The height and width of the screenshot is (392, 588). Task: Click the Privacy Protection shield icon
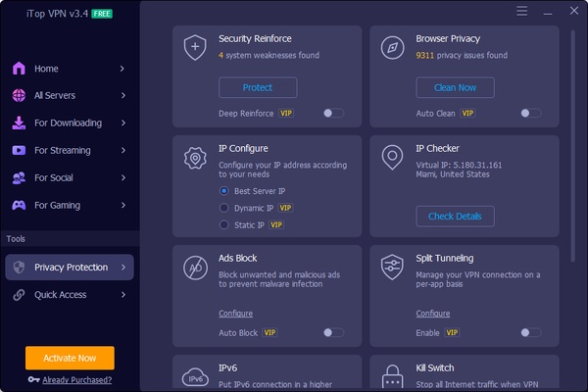point(19,268)
